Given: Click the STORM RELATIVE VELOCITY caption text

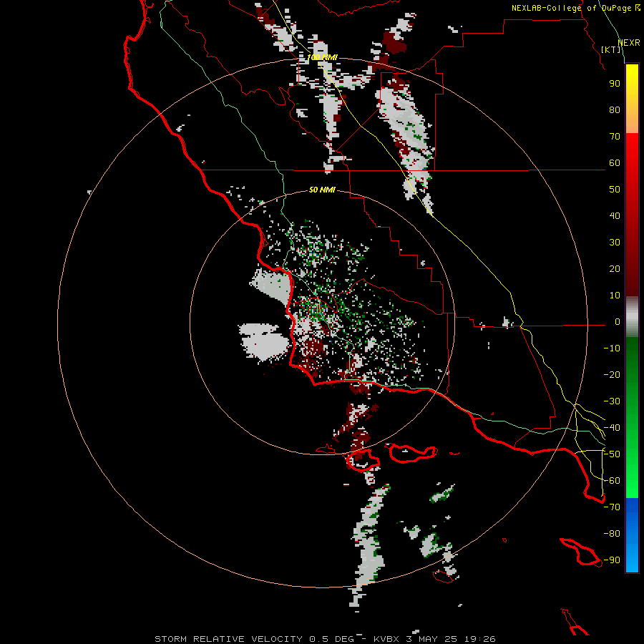Looking at the screenshot, I should click(229, 639).
